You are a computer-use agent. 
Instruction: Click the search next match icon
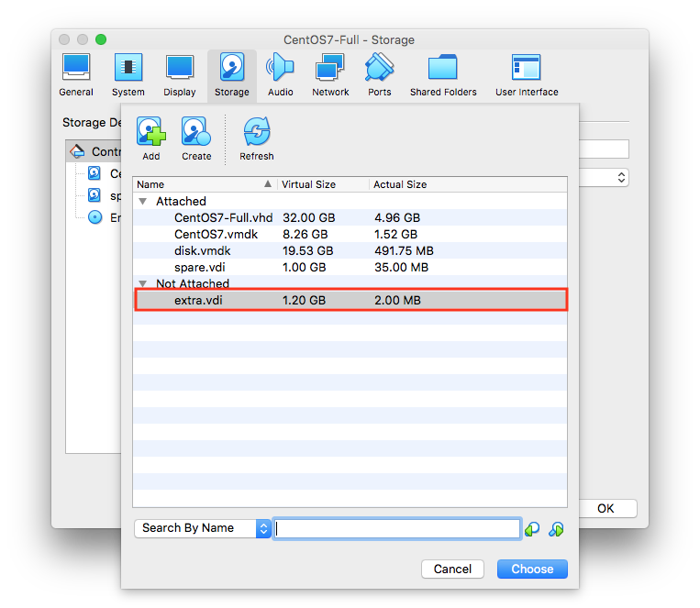(x=556, y=529)
